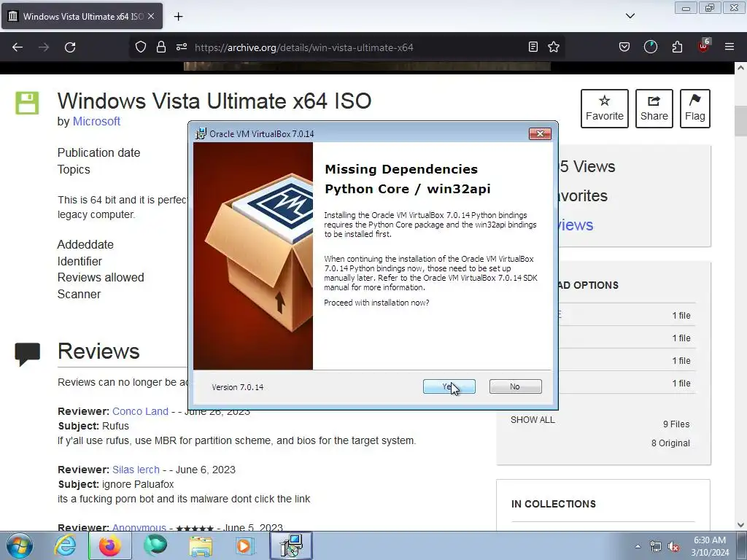Click scrollbar down arrow in Firefox page
747x560 pixels.
(x=740, y=525)
